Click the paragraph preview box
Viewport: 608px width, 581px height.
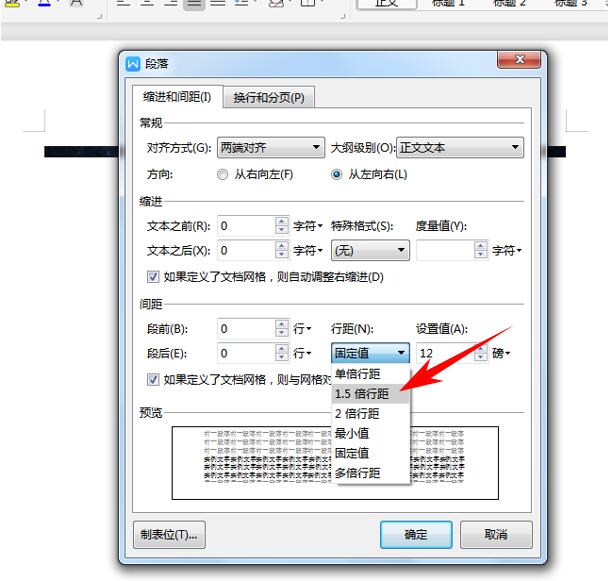coord(335,463)
